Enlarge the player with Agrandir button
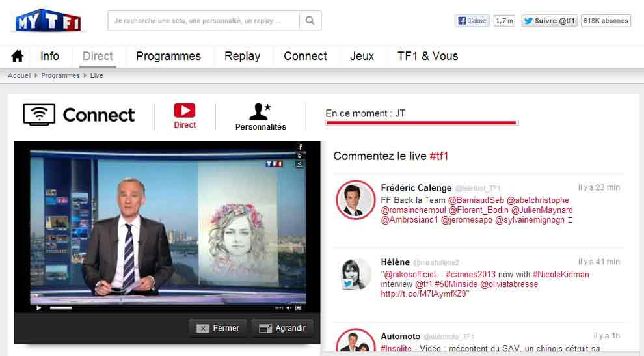 pos(282,328)
